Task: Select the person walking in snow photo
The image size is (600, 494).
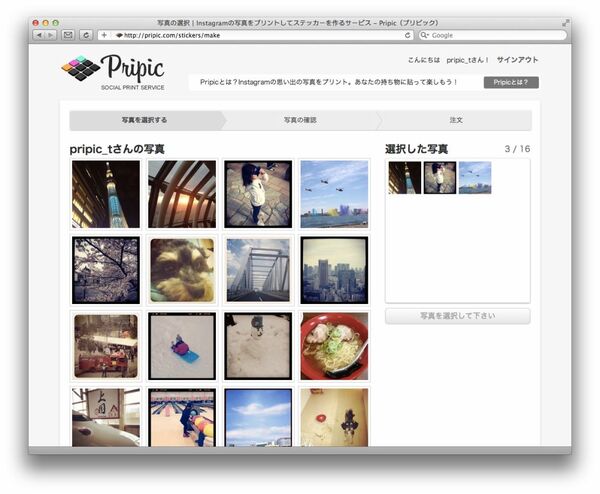Action: (x=258, y=346)
